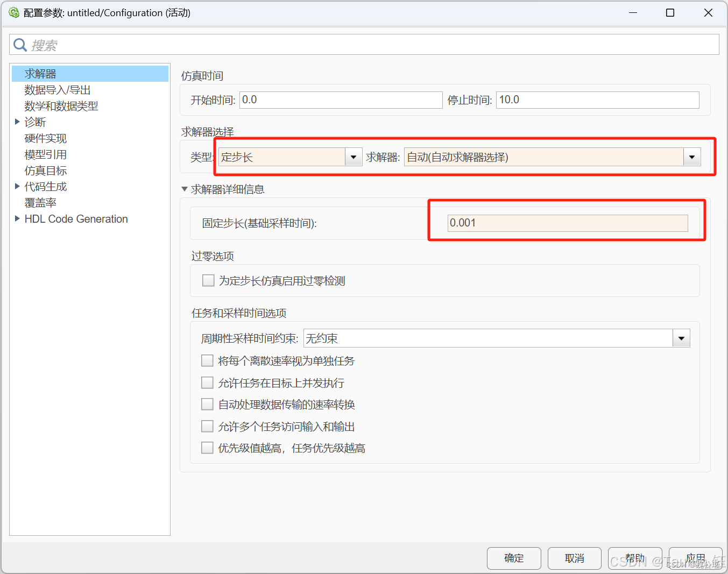
Task: Click the search magnifier icon
Action: tap(20, 45)
